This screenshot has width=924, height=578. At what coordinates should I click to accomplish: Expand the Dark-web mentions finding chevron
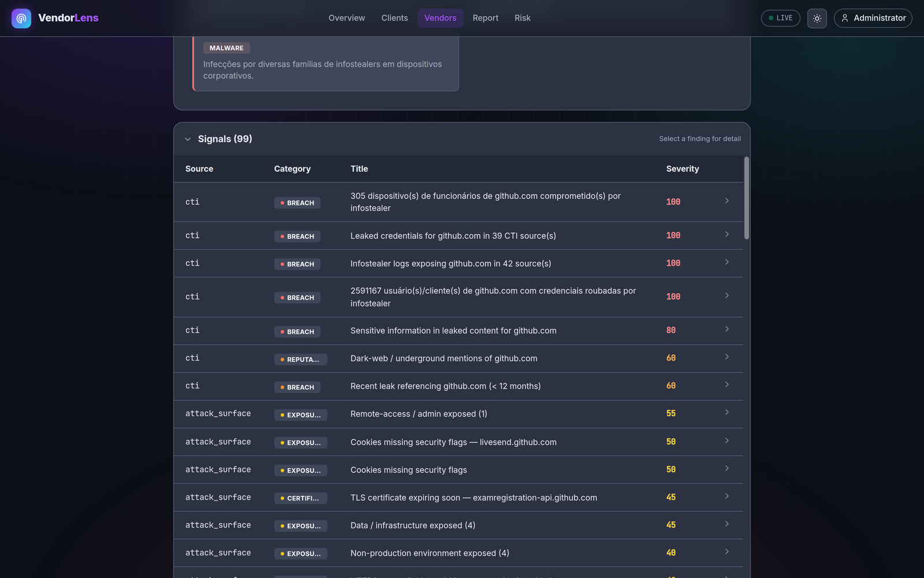click(727, 357)
